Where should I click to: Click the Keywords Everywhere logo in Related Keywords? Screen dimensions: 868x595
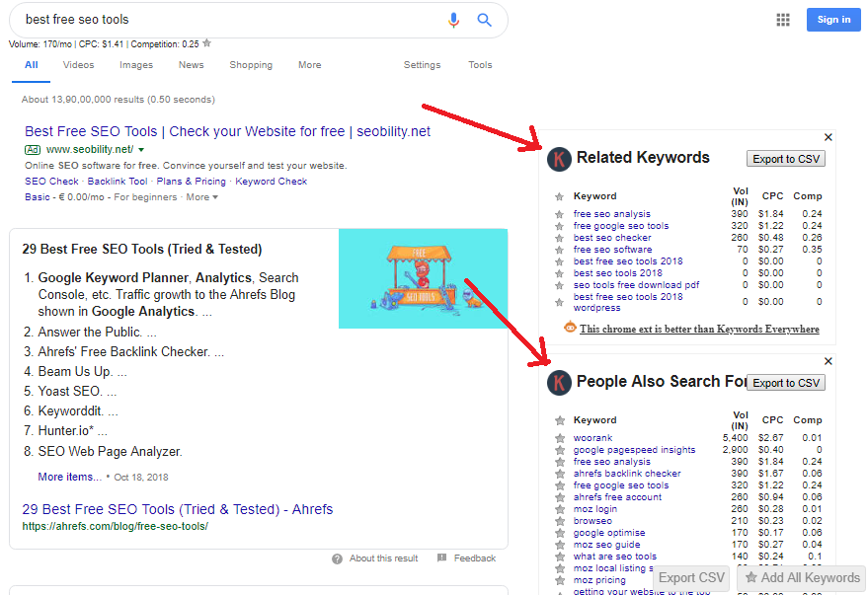559,159
